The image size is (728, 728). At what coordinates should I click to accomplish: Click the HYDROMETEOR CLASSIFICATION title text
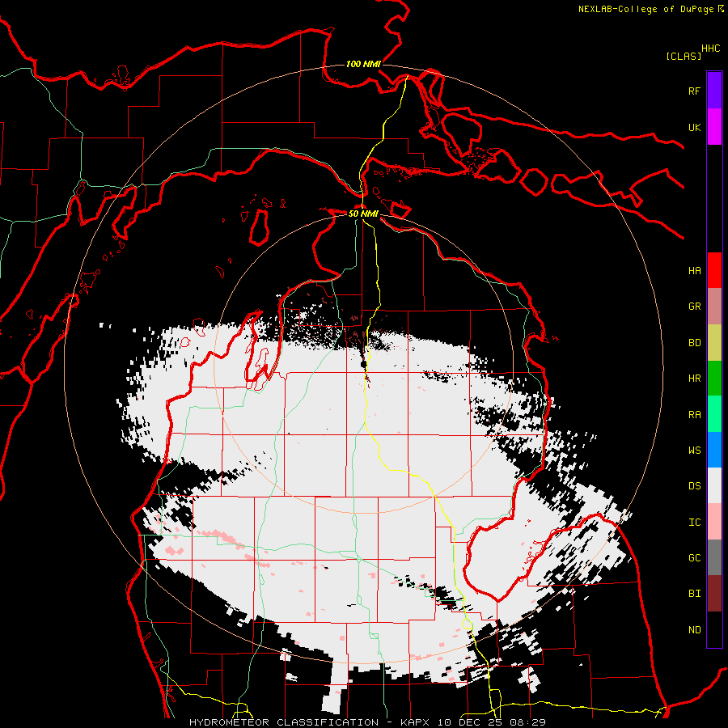[x=284, y=722]
